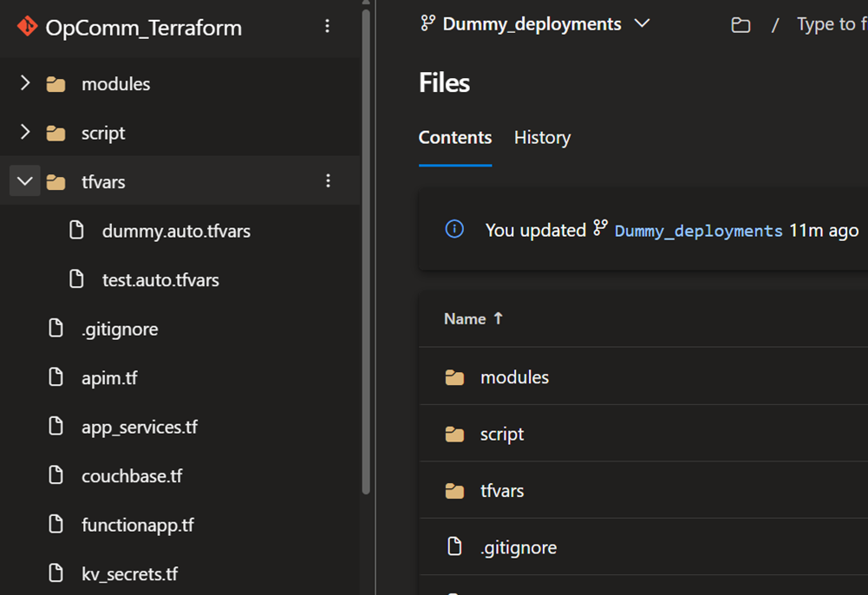
Task: Open more actions for tfvars folder
Action: coord(328,181)
